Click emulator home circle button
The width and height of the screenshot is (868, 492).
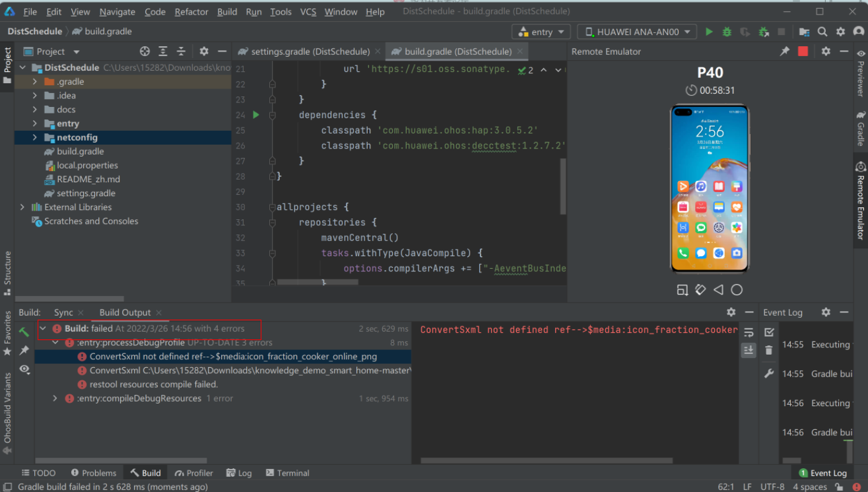click(737, 290)
